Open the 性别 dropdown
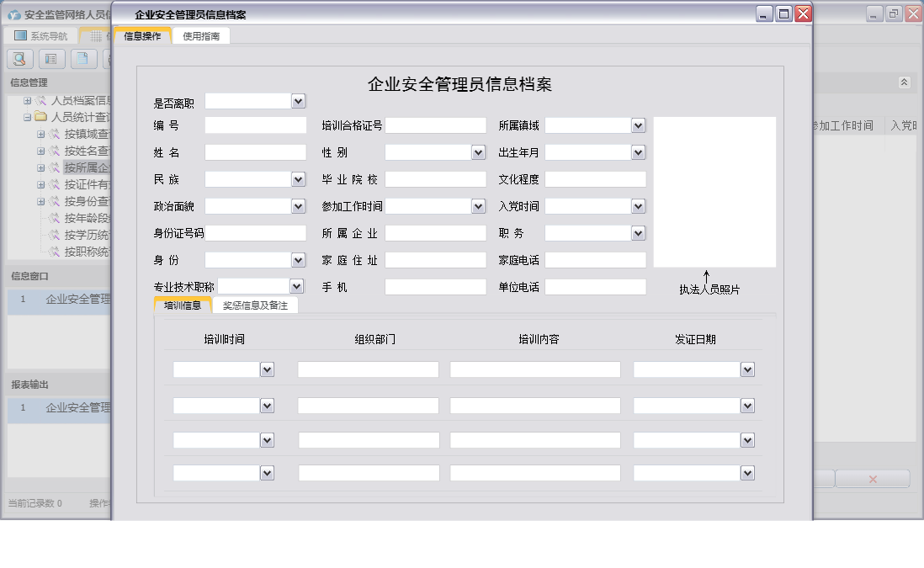The image size is (924, 568). pos(478,152)
